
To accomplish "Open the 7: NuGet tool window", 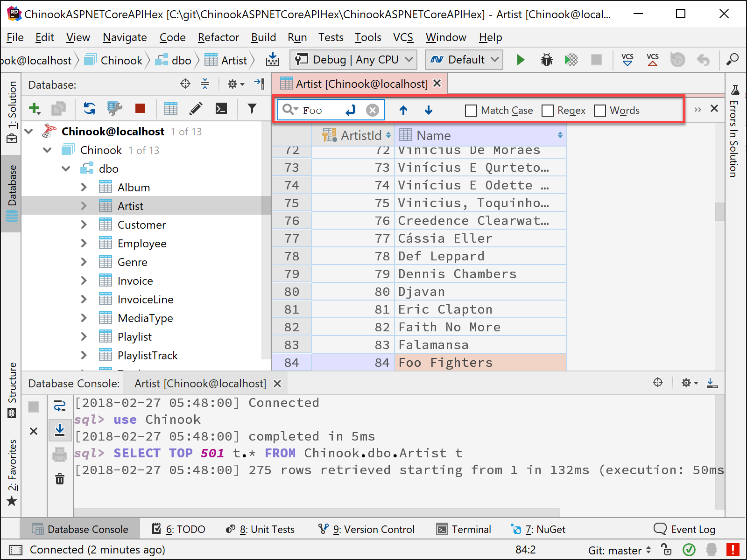I will pyautogui.click(x=538, y=529).
